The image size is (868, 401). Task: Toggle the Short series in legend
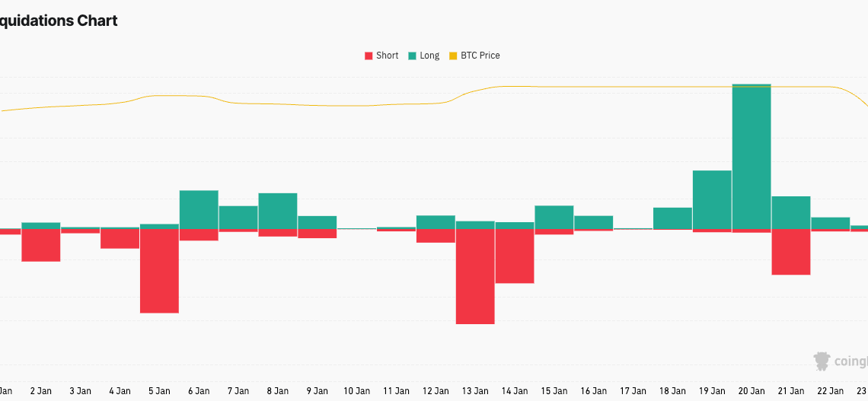pos(387,56)
